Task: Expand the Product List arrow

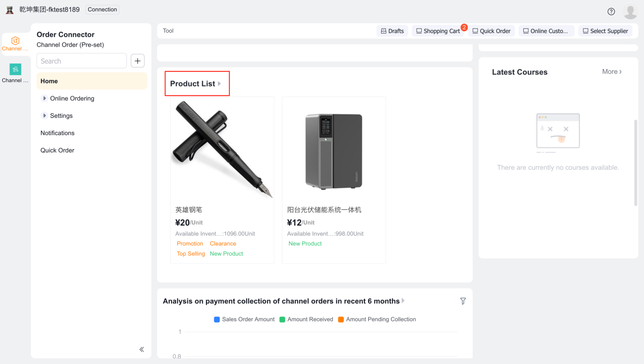Action: click(219, 84)
